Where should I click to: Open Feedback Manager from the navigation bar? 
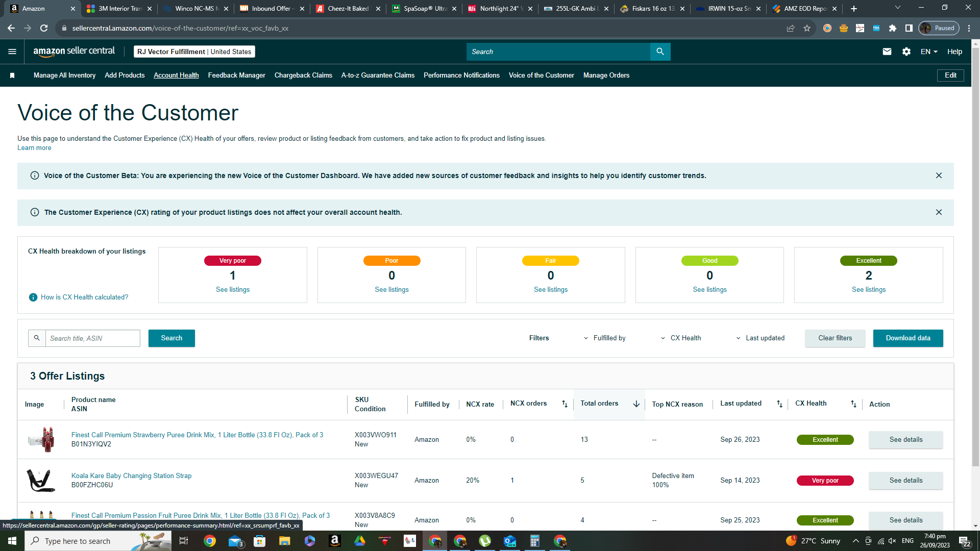[236, 76]
